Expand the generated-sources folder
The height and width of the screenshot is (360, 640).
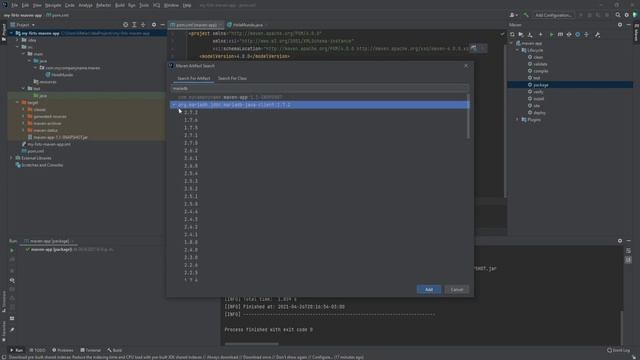pos(23,116)
